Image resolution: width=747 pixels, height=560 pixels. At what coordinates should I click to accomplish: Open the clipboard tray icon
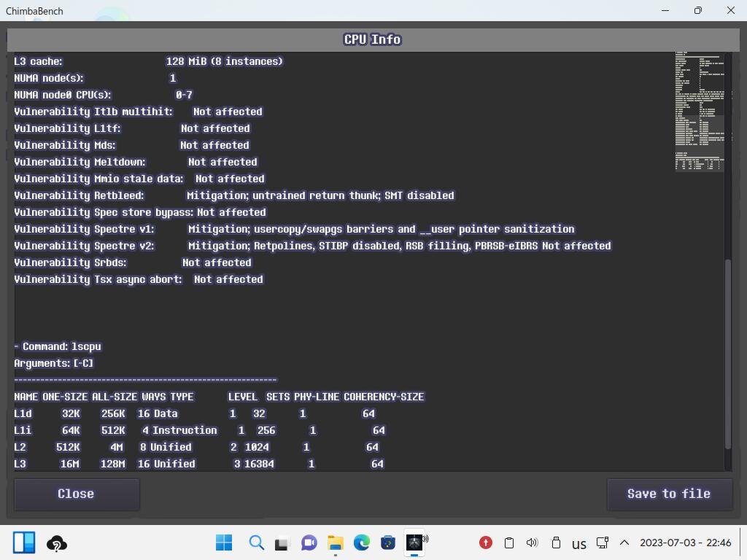pos(508,542)
